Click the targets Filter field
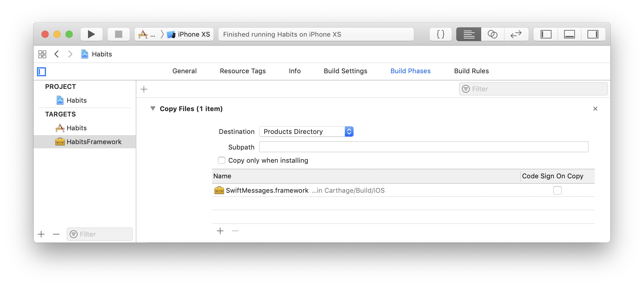This screenshot has width=644, height=287. coord(99,234)
